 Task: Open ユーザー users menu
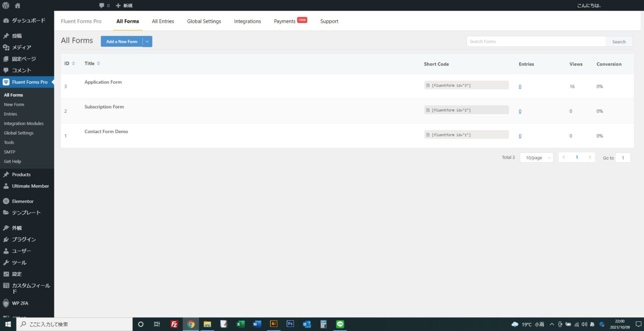click(27, 251)
